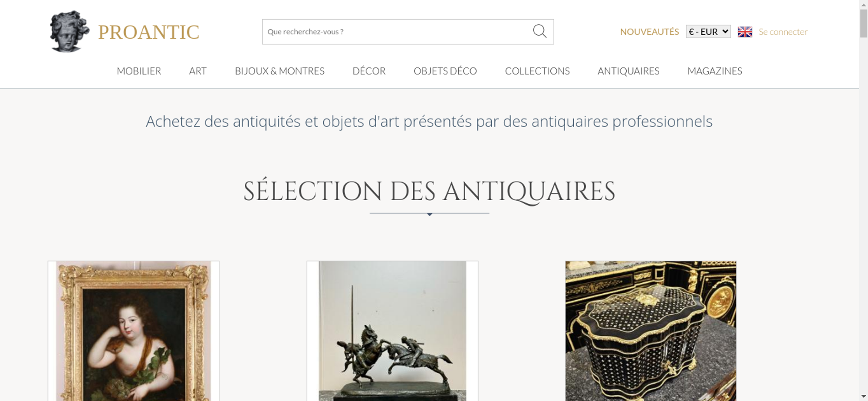
Task: Open the OBJETS DÉCO menu
Action: coord(445,71)
